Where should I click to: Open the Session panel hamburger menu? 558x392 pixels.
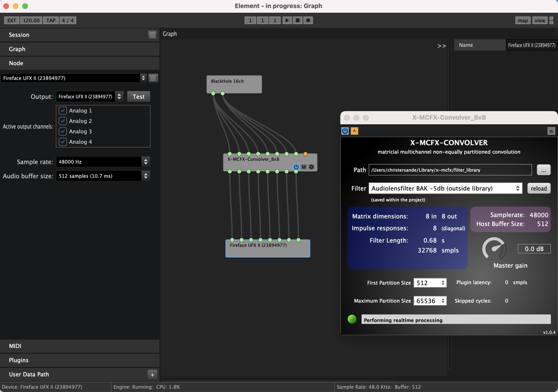pyautogui.click(x=152, y=35)
